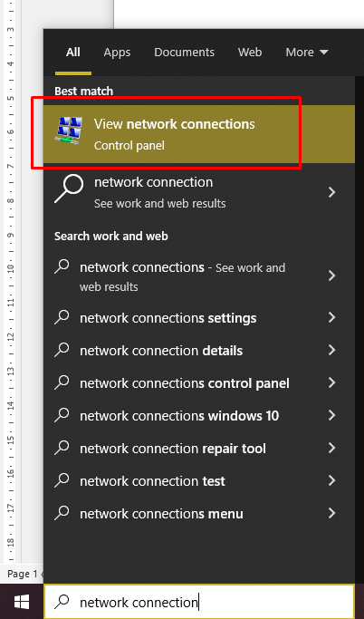The height and width of the screenshot is (619, 364).
Task: Expand arrow for 'network connections windows 10'
Action: [332, 415]
